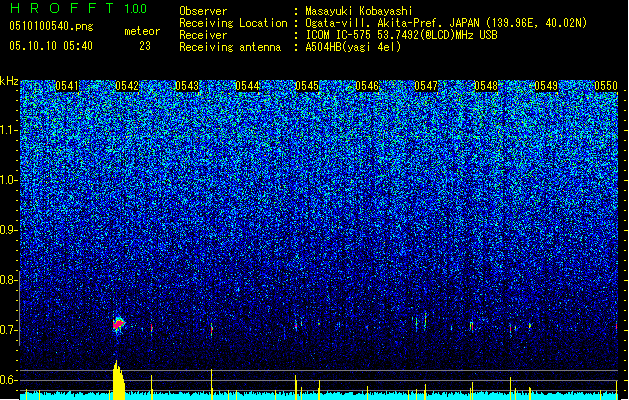
Task: Click the Observer label
Action: pyautogui.click(x=203, y=11)
